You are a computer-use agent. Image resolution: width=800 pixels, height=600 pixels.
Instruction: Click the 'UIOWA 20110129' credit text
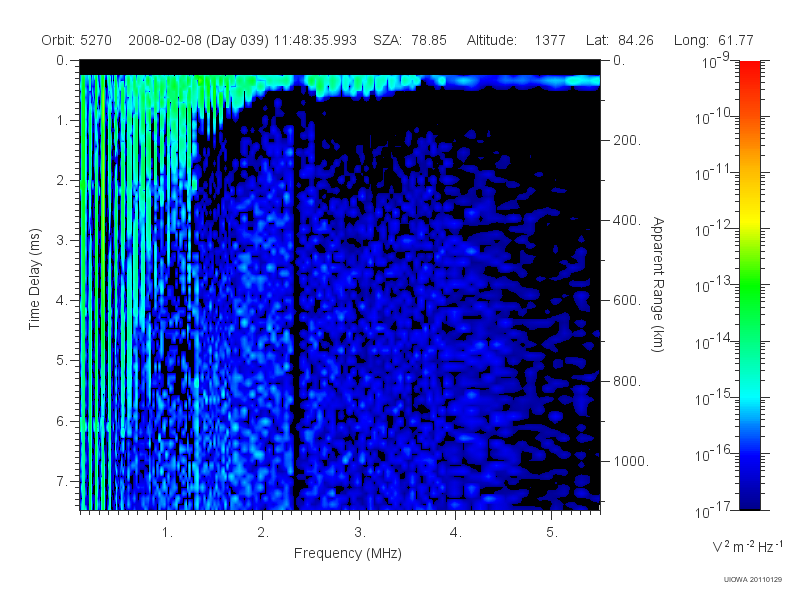[x=753, y=579]
